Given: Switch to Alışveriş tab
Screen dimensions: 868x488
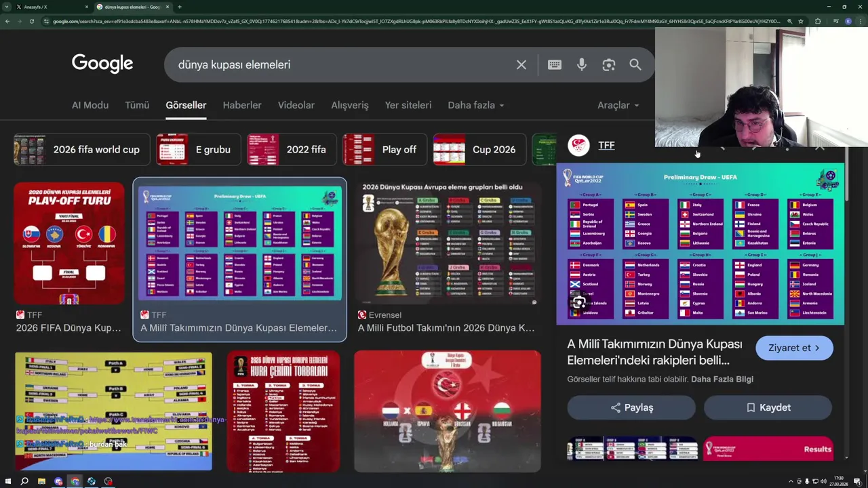Looking at the screenshot, I should [x=350, y=105].
